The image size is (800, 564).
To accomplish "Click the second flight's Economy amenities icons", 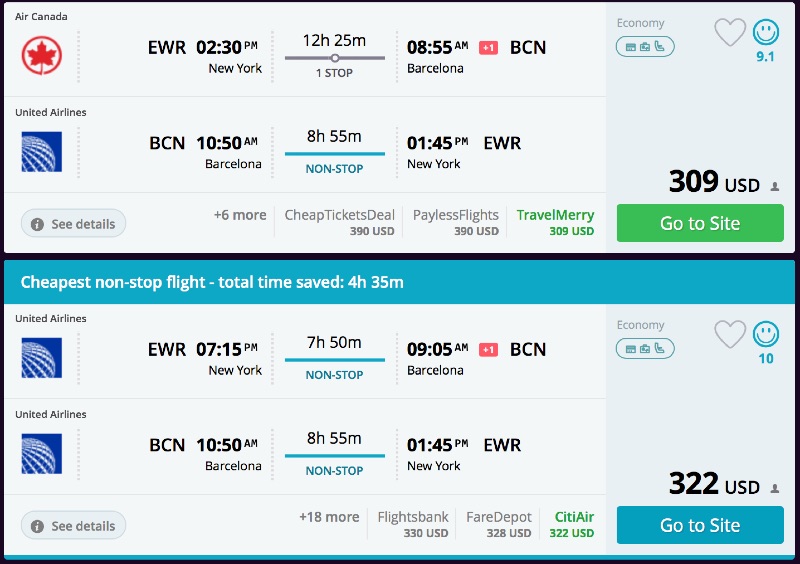I will point(645,348).
